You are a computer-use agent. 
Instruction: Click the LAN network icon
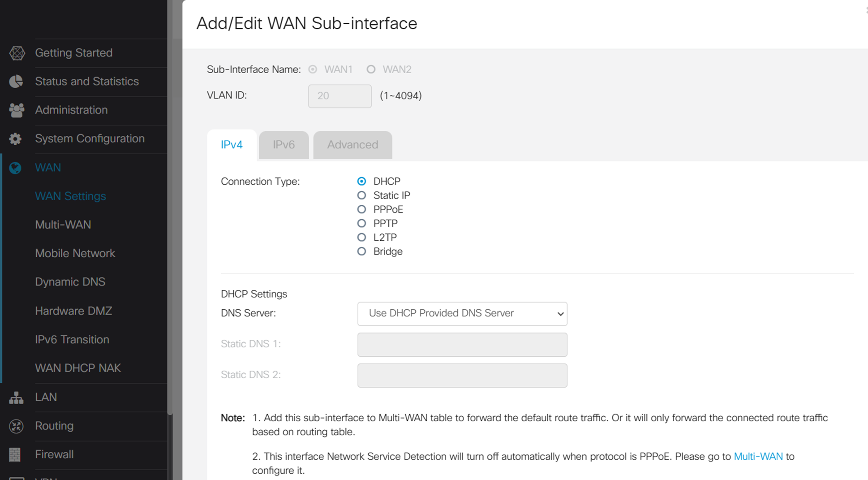coord(16,397)
